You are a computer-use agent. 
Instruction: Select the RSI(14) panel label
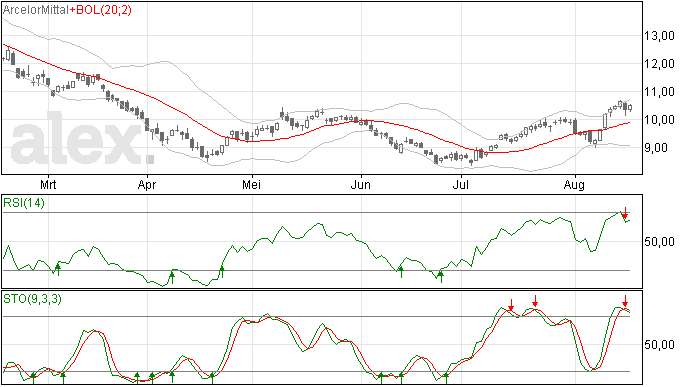coord(24,203)
